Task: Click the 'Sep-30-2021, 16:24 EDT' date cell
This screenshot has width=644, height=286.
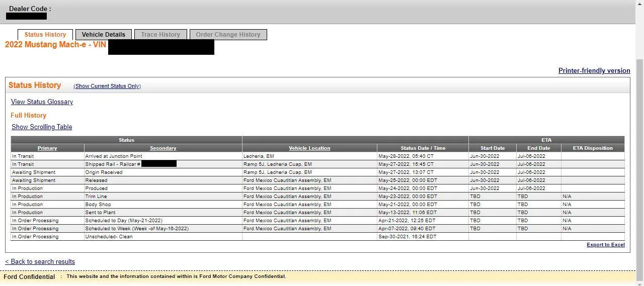Action: [423, 237]
